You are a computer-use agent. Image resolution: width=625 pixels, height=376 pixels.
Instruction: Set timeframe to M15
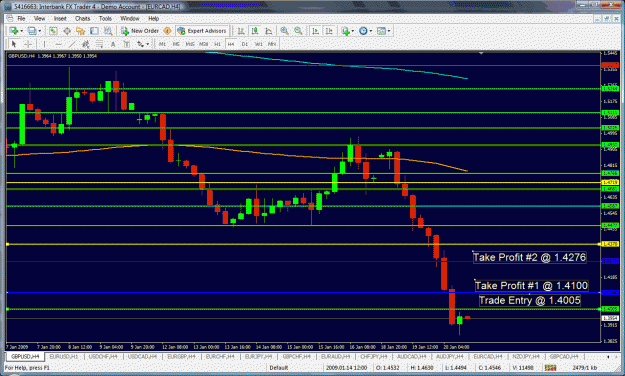190,44
